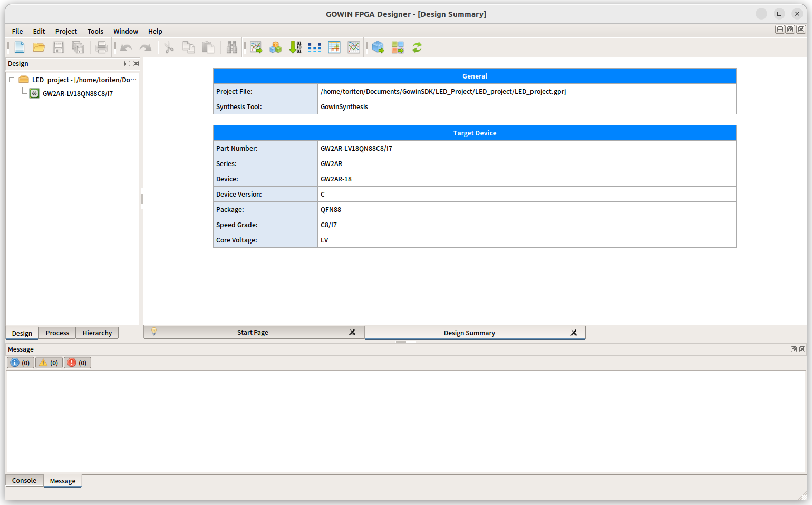Select device GW2AR-LV18QN88C8/I7 in the tree
The image size is (812, 505).
78,93
